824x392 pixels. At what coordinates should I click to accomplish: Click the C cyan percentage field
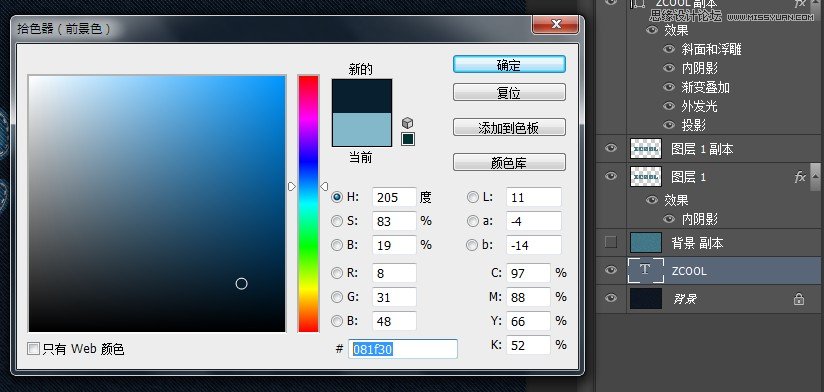[529, 273]
